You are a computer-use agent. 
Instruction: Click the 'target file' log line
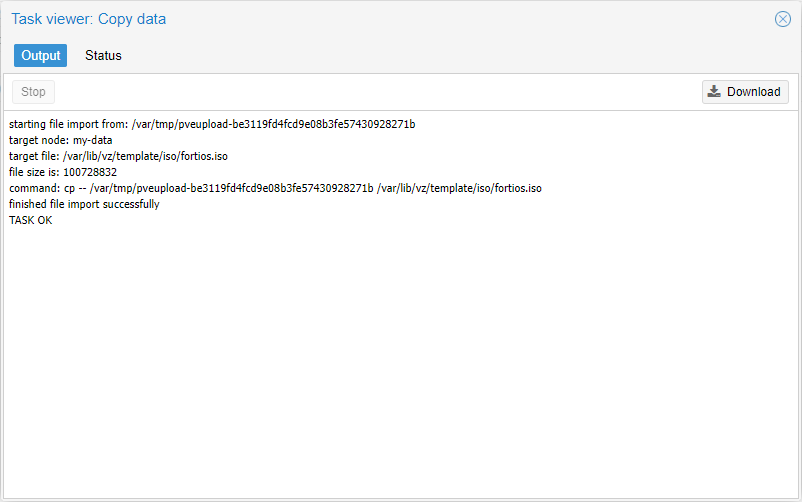click(x=118, y=156)
